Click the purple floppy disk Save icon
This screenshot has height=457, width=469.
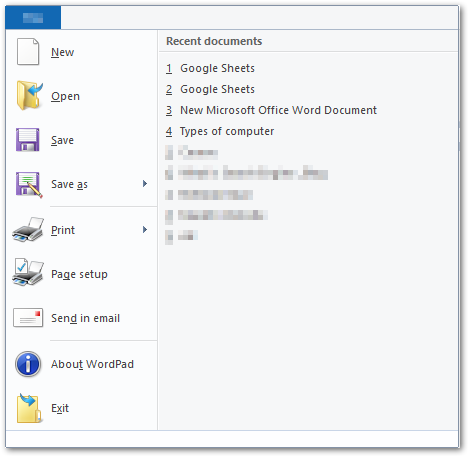click(x=28, y=140)
